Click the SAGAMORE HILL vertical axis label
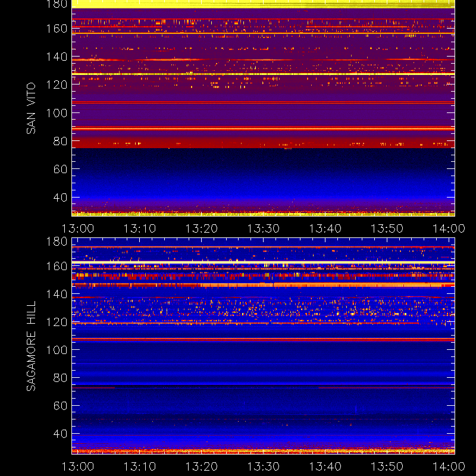 [31, 346]
